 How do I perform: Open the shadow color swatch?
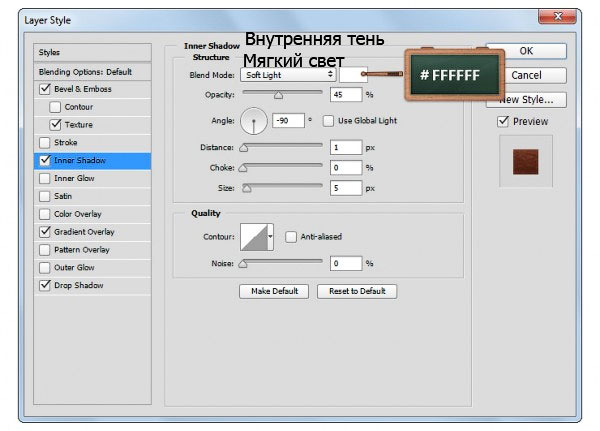[353, 75]
